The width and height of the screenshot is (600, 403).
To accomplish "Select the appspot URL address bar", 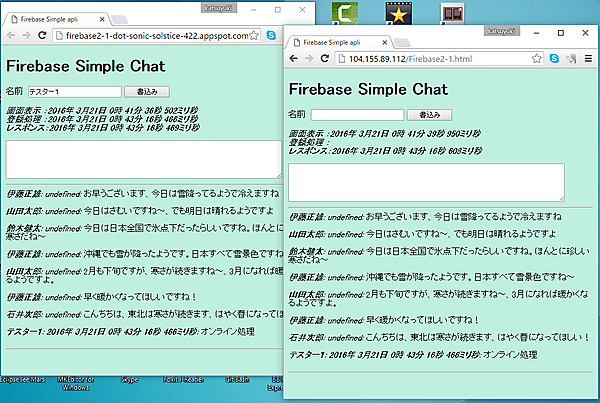I will [x=156, y=36].
